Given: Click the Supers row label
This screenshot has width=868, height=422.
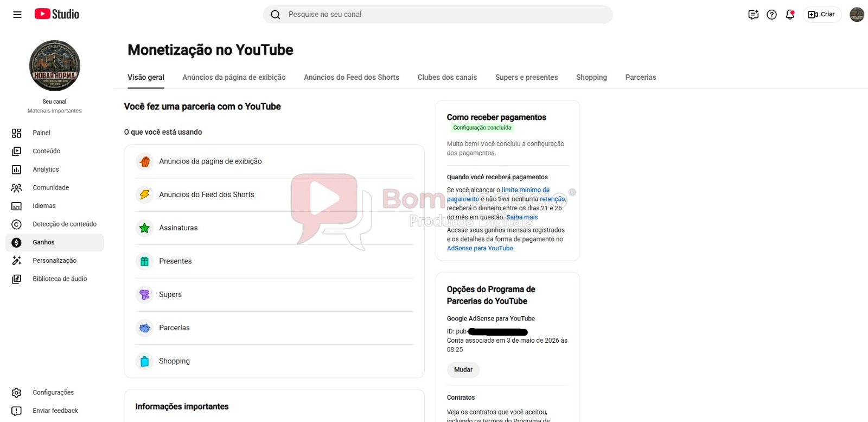Looking at the screenshot, I should click(x=170, y=294).
